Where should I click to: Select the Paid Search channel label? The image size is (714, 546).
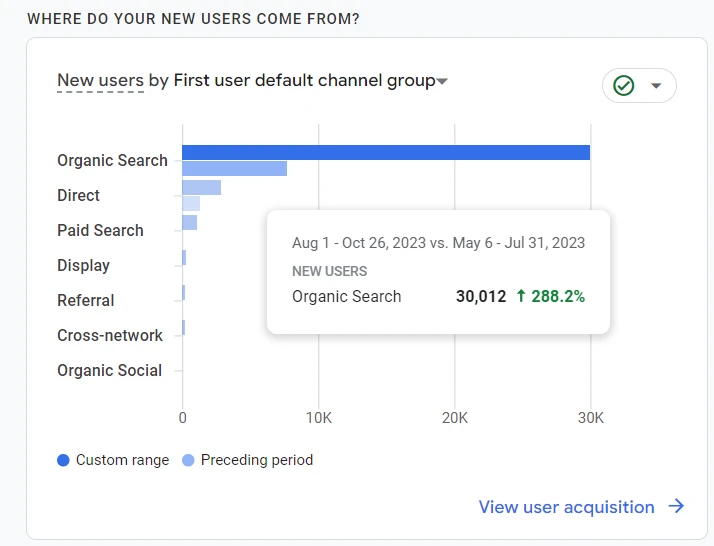(x=100, y=230)
